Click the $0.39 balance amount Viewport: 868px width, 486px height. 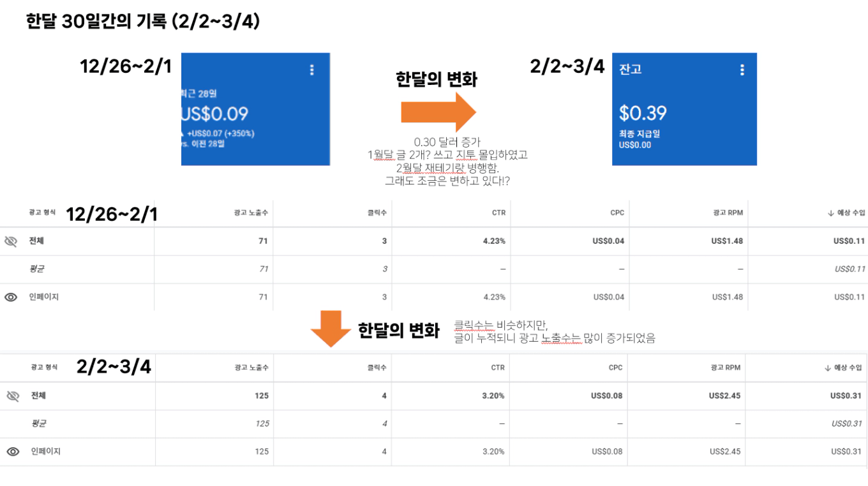point(643,114)
